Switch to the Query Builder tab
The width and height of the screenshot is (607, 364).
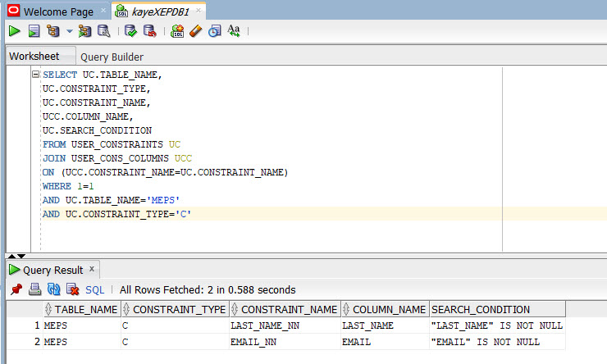112,57
